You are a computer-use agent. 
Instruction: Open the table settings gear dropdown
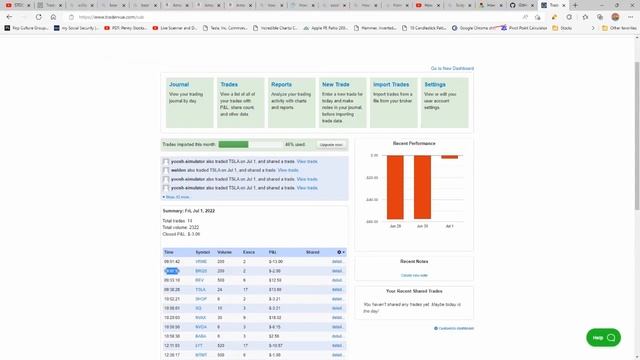[x=341, y=252]
